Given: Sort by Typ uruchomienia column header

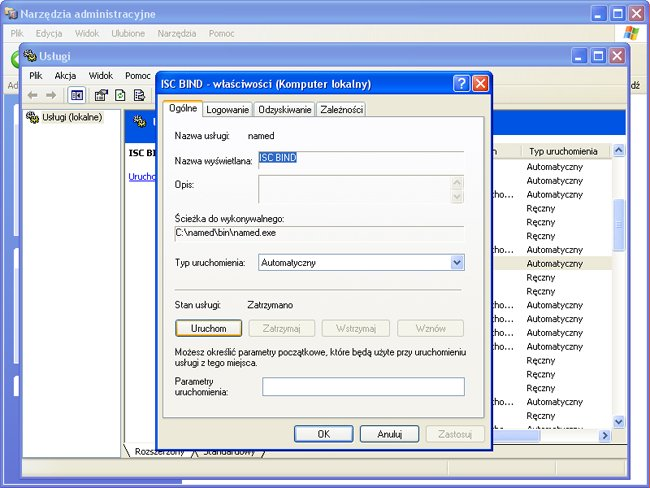Looking at the screenshot, I should click(565, 151).
